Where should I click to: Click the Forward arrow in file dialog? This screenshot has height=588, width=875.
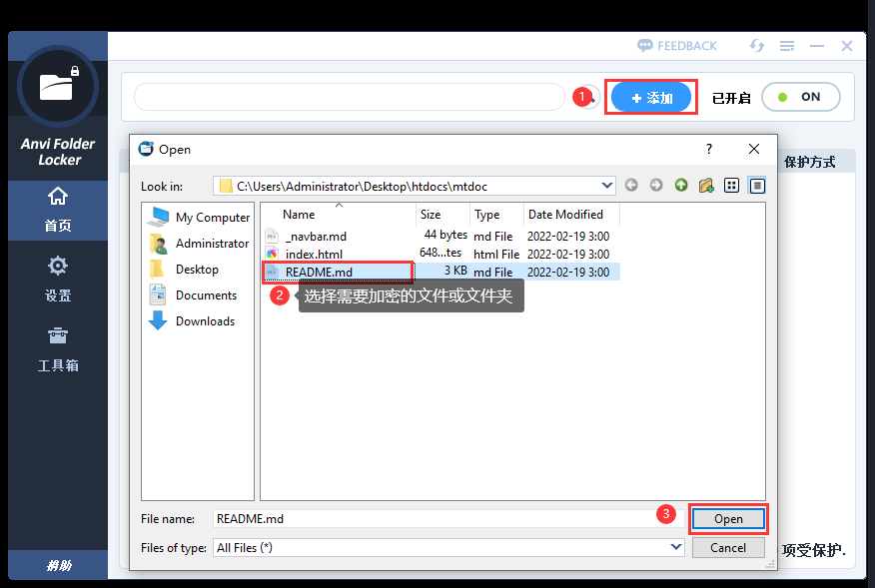click(x=656, y=186)
